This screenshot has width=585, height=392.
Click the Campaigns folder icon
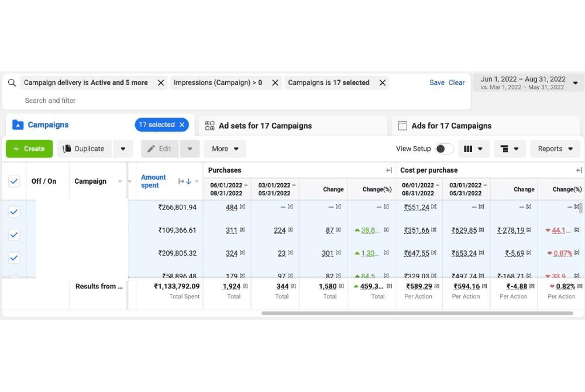[18, 125]
